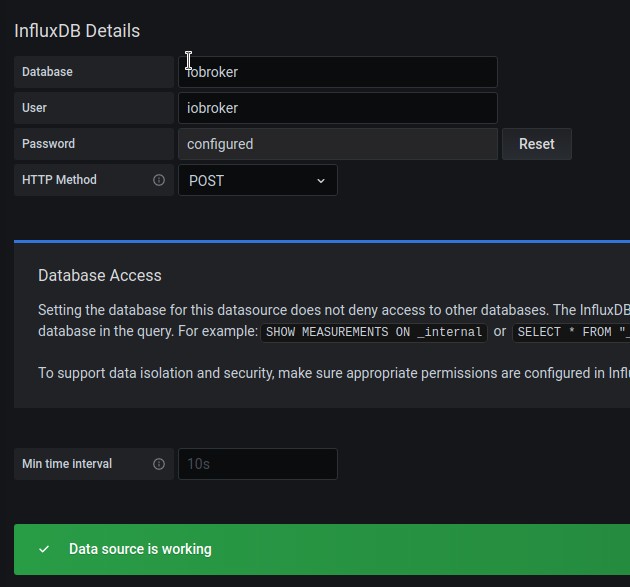
Task: Click the checkmark icon in the success alert
Action: coord(44,549)
